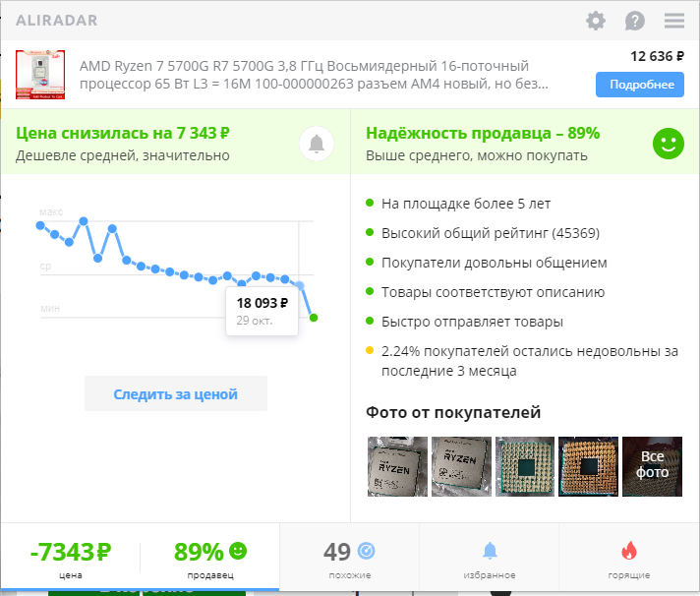The width and height of the screenshot is (700, 596).
Task: Click the Следить за ценой button
Action: [x=176, y=393]
